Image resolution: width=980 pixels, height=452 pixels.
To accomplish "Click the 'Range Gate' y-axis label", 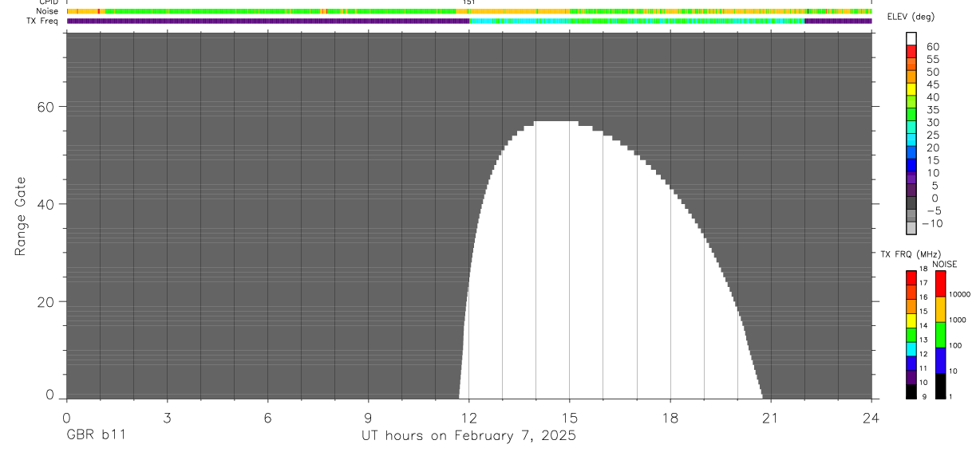I will click(x=21, y=217).
